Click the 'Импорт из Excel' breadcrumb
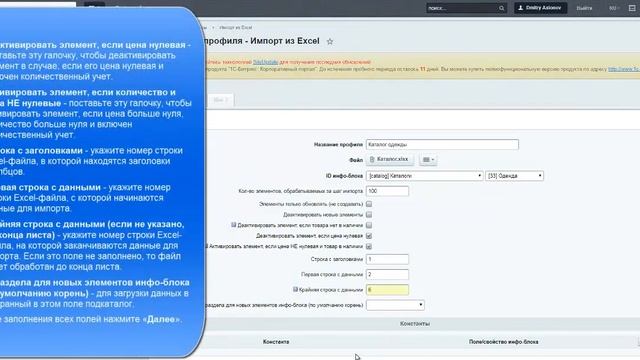The height and width of the screenshot is (360, 640). [236, 27]
